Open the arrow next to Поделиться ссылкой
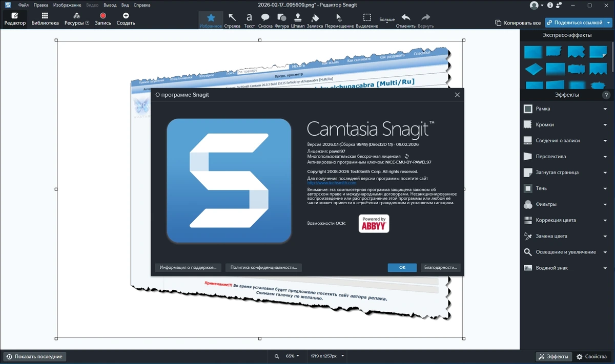This screenshot has width=615, height=364. coord(608,23)
